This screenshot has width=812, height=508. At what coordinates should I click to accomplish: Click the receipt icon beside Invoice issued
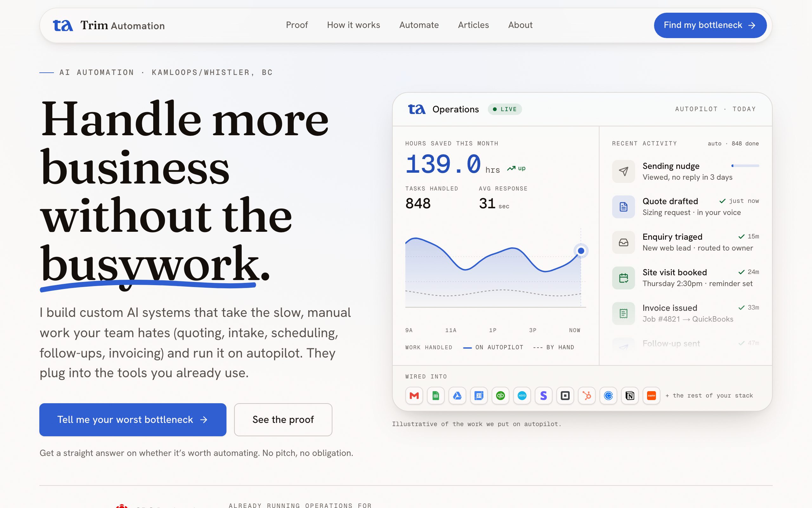[x=623, y=313]
